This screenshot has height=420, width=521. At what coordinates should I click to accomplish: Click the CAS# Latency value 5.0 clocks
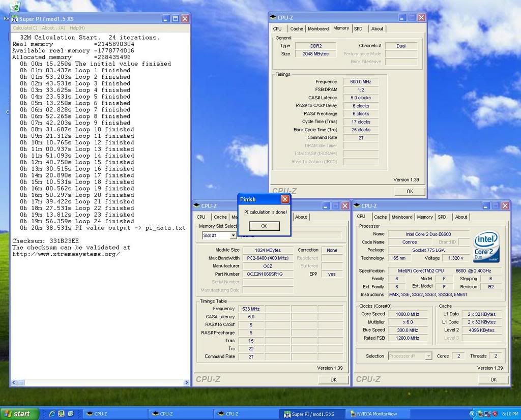pyautogui.click(x=361, y=98)
